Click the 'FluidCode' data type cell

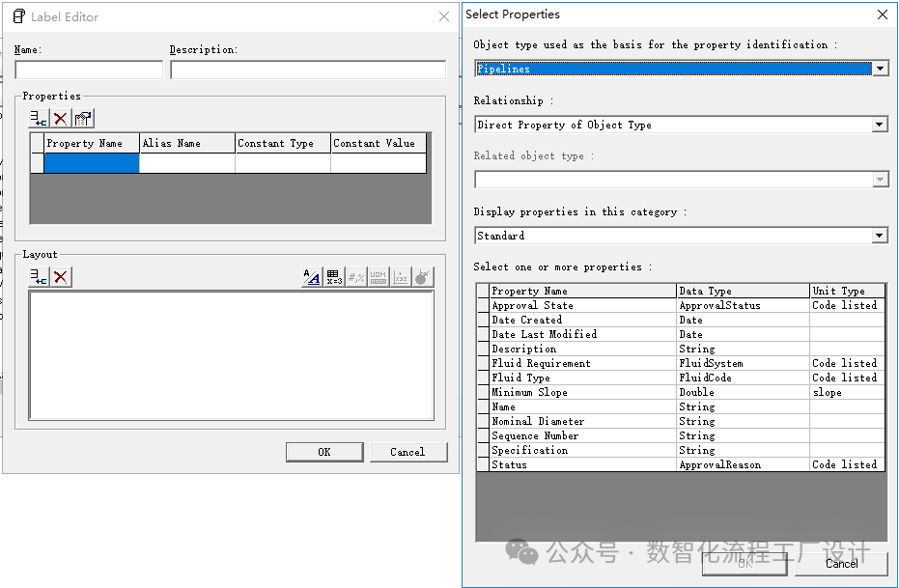pyautogui.click(x=744, y=378)
